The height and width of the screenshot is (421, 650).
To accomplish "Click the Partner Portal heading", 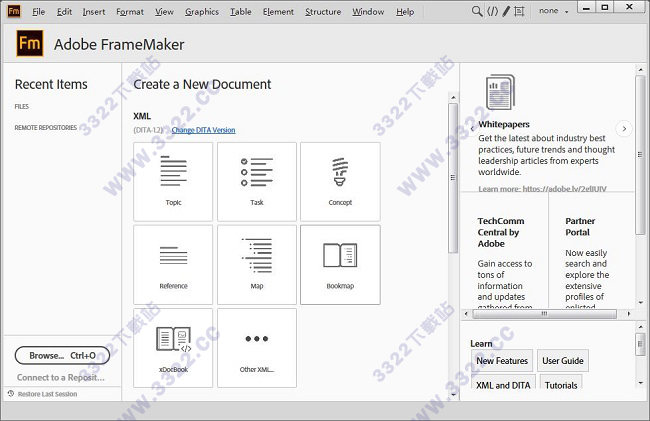I will (x=580, y=227).
